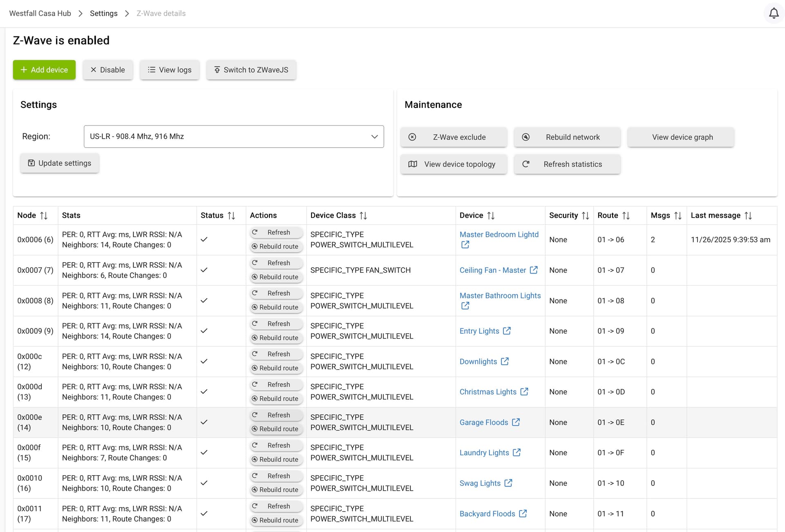The width and height of the screenshot is (785, 532).
Task: Click Rebuild route for node 0x0007
Action: (276, 277)
